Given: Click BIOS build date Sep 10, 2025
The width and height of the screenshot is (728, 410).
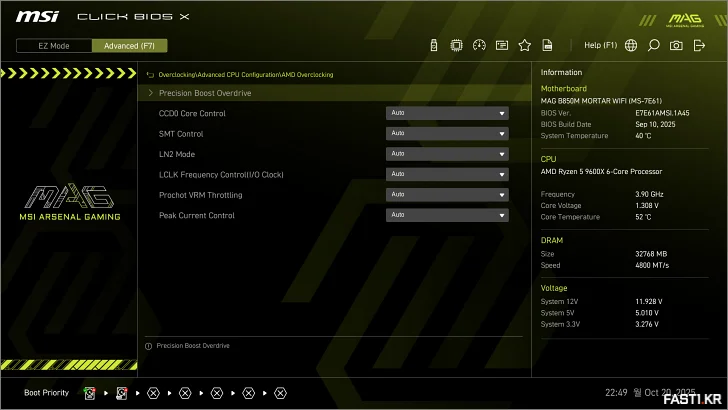Looking at the screenshot, I should click(655, 124).
